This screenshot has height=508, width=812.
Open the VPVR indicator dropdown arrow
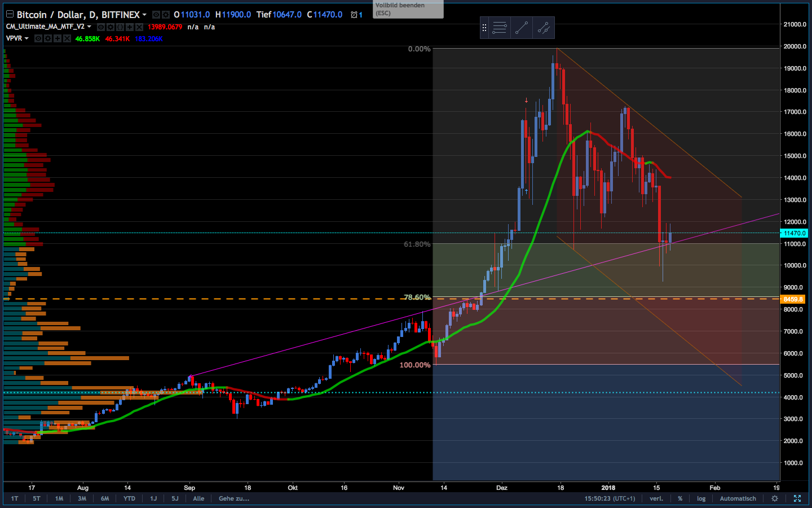[27, 38]
